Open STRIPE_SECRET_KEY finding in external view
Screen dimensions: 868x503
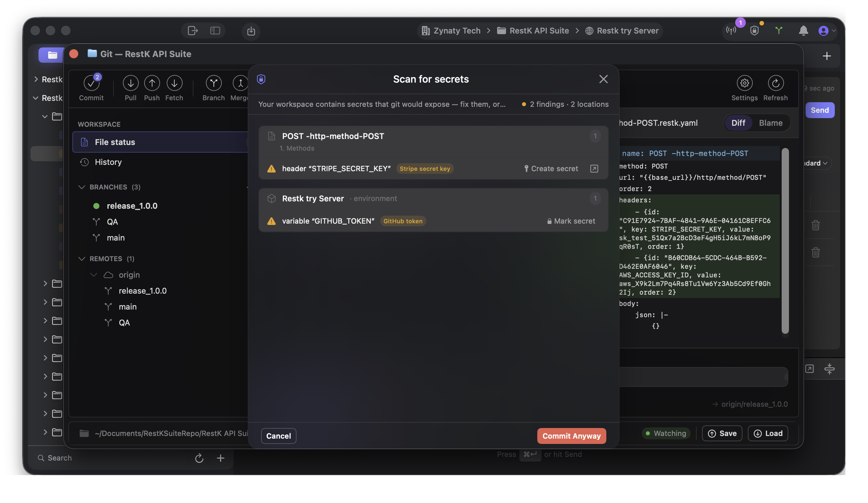(594, 169)
